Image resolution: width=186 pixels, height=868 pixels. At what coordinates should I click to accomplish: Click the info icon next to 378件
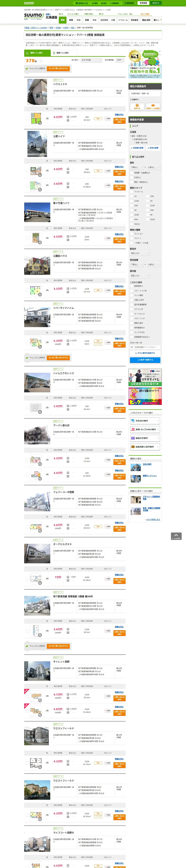pyautogui.click(x=41, y=61)
